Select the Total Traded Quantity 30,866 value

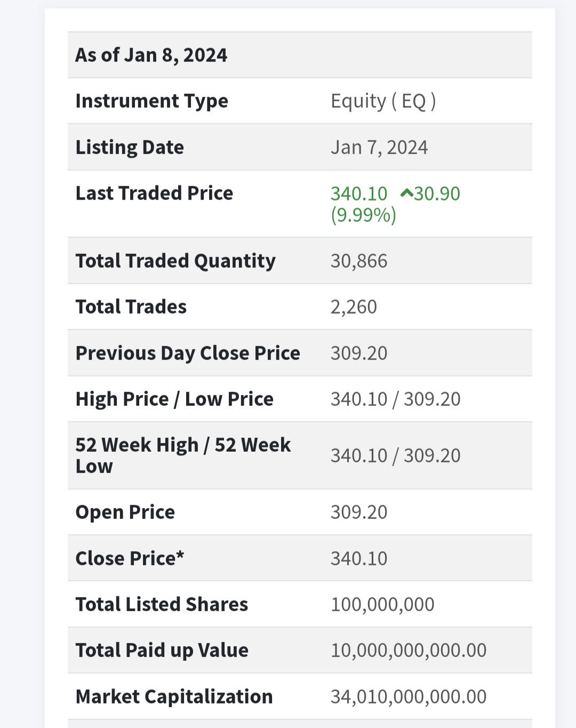click(358, 261)
